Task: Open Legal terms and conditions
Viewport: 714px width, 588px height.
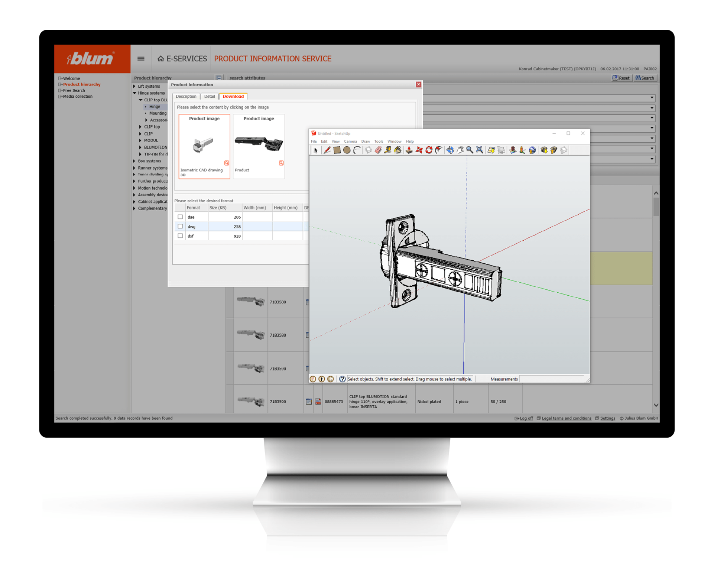Action: pyautogui.click(x=566, y=418)
